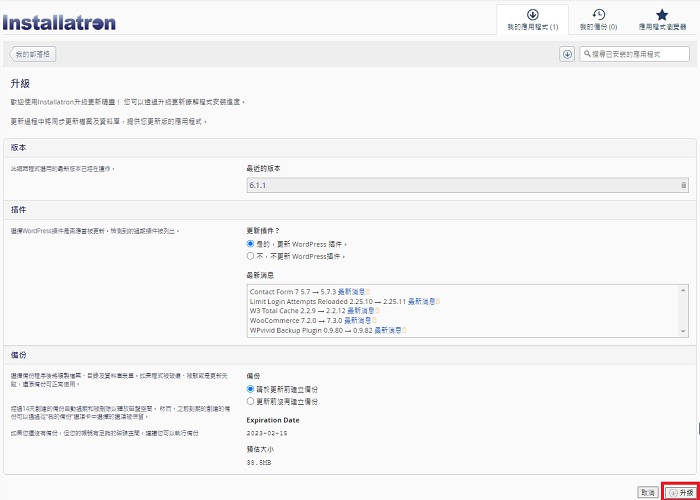
Task: Click the magnifier icon in search box
Action: coord(587,54)
